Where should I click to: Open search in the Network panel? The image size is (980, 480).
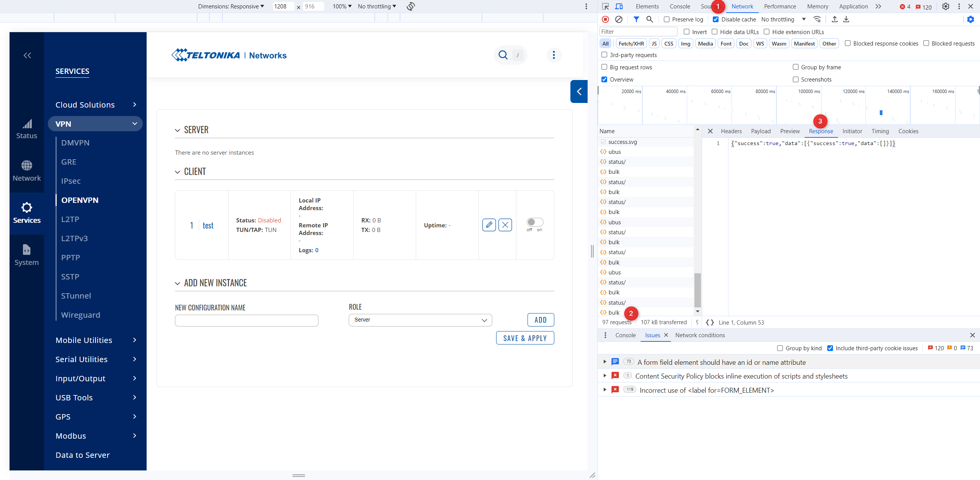click(x=650, y=19)
